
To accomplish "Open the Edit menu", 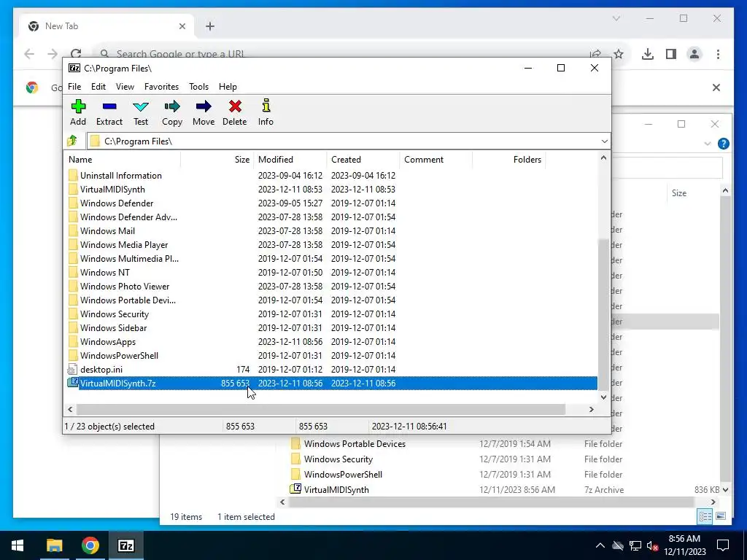I will pyautogui.click(x=98, y=87).
